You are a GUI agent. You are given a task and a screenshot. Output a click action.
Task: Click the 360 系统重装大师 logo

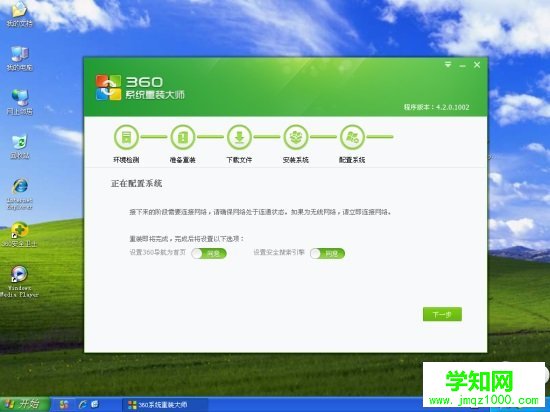(x=140, y=88)
